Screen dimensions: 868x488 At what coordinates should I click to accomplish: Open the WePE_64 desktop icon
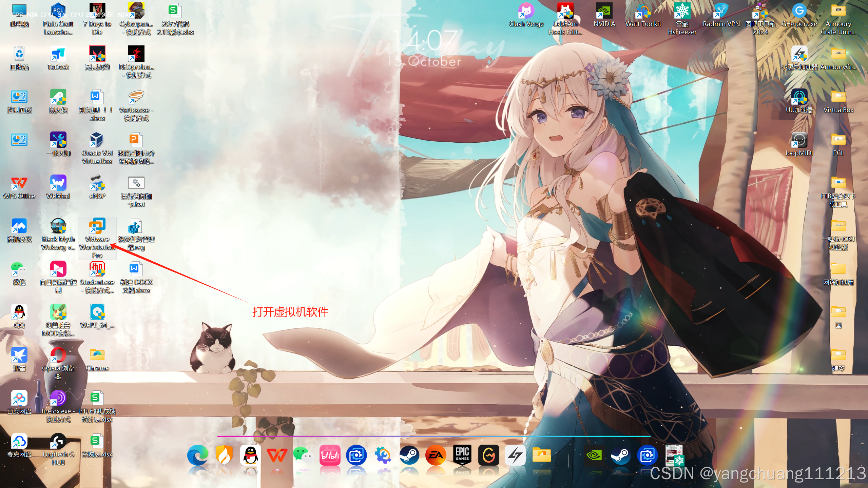[97, 317]
